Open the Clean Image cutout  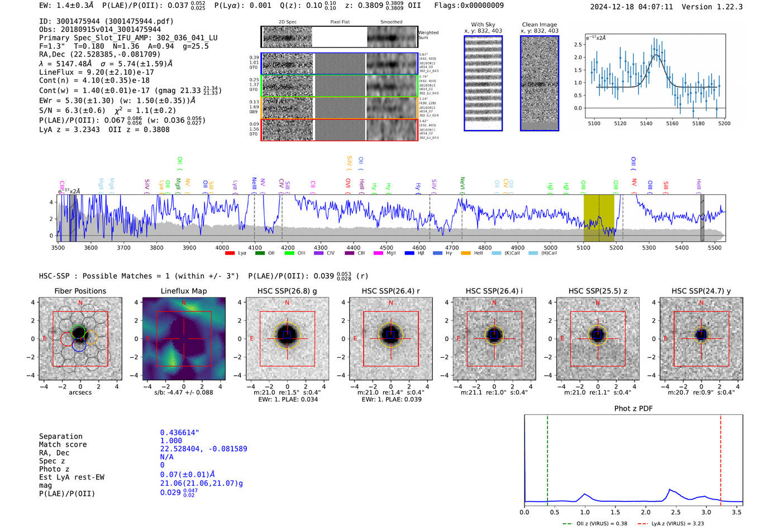(540, 83)
